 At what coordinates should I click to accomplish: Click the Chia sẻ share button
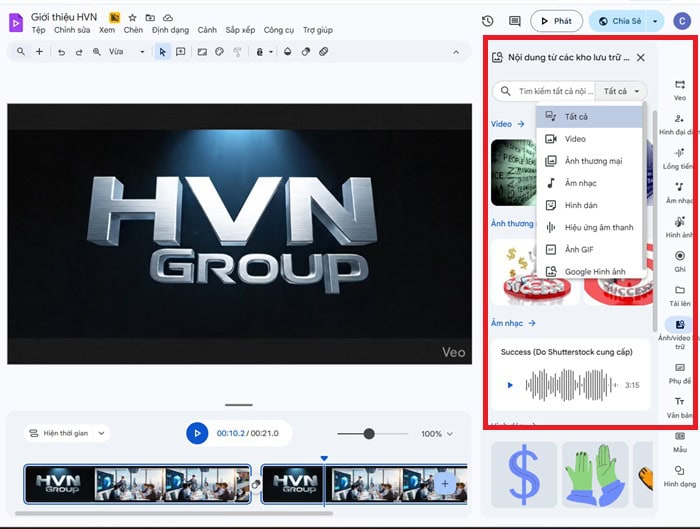click(x=619, y=20)
